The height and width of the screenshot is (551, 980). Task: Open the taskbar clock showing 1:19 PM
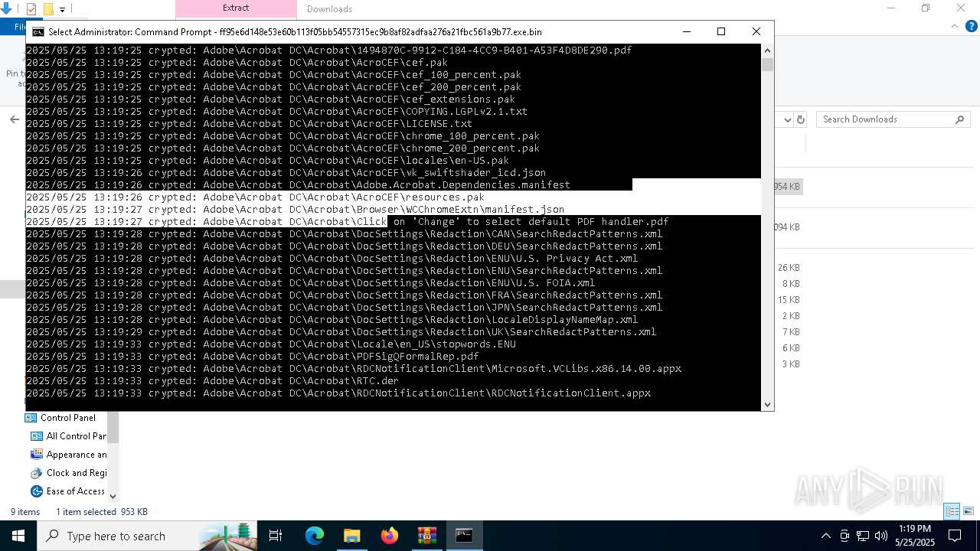914,536
